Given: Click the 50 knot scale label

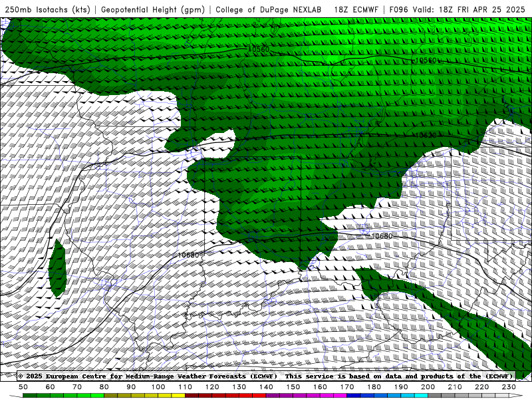Looking at the screenshot, I should (x=23, y=387).
